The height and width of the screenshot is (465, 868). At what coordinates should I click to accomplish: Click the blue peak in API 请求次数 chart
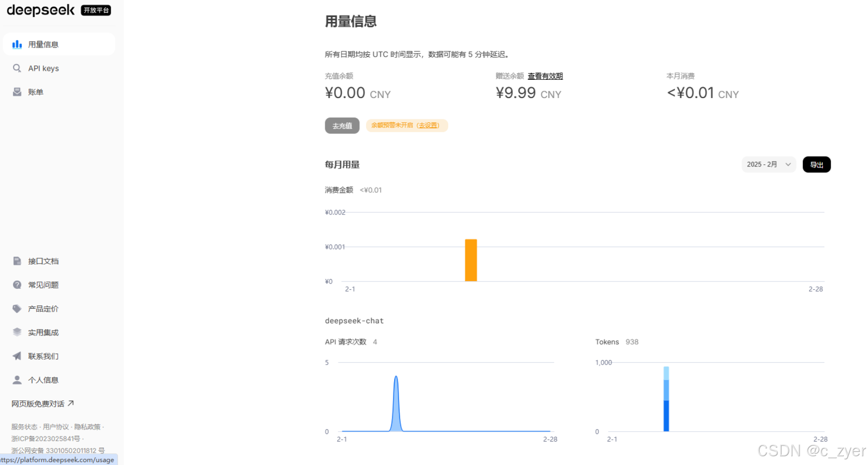[396, 403]
